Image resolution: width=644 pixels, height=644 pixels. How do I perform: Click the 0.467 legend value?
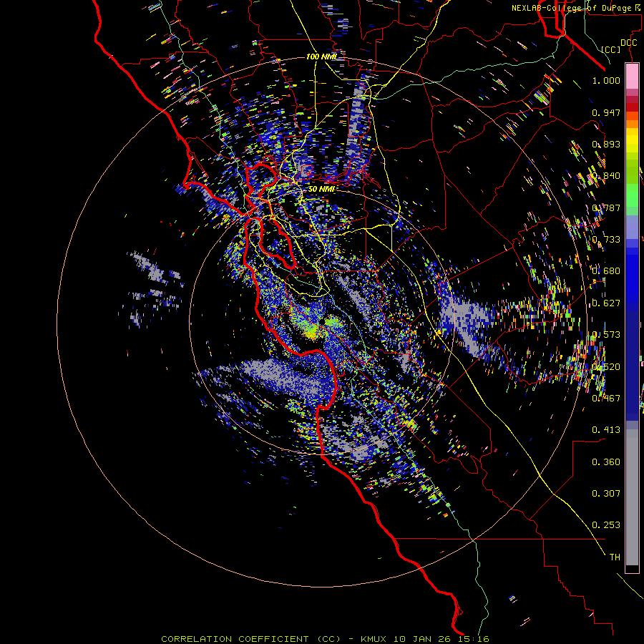pos(606,399)
